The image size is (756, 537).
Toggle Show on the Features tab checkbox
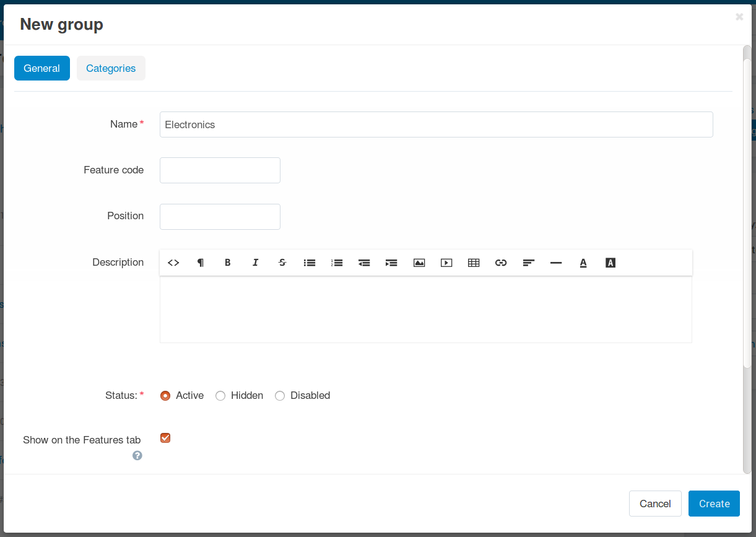(165, 438)
